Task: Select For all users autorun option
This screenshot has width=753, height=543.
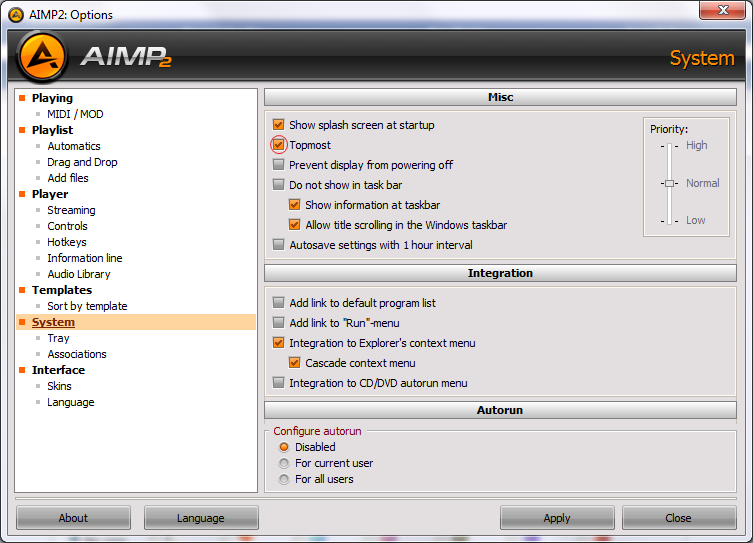Action: [284, 479]
